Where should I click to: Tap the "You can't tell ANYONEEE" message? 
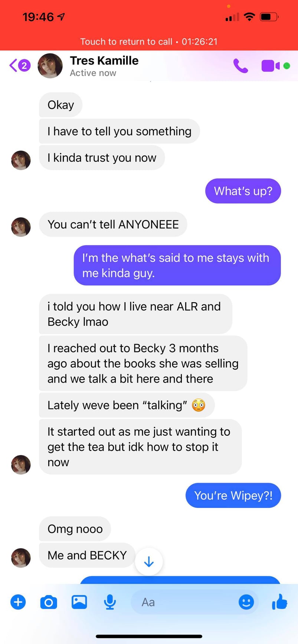113,224
